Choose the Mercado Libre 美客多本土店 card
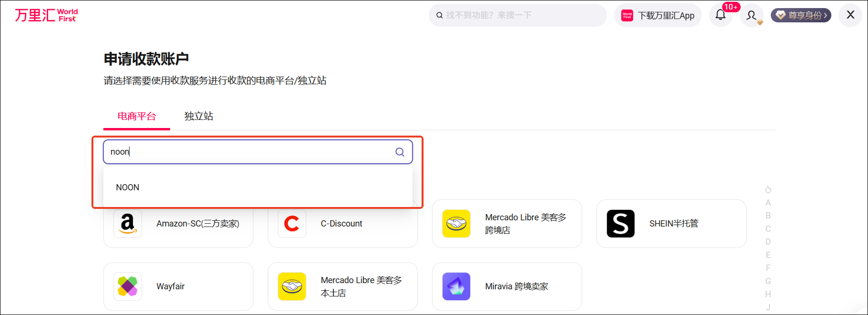 [x=342, y=286]
